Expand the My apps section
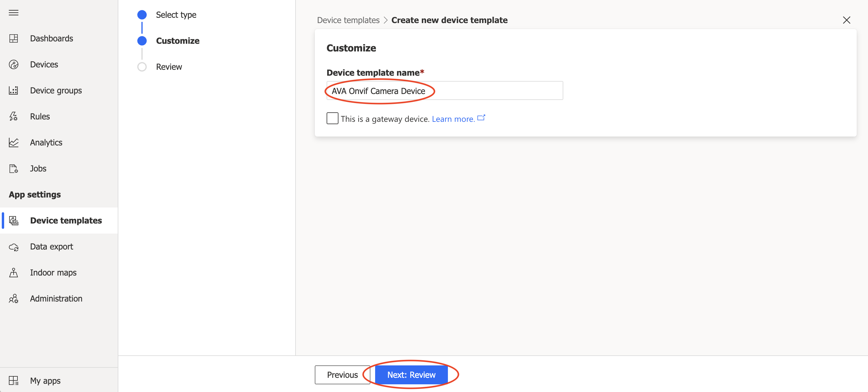Viewport: 868px width, 392px height. pyautogui.click(x=45, y=380)
